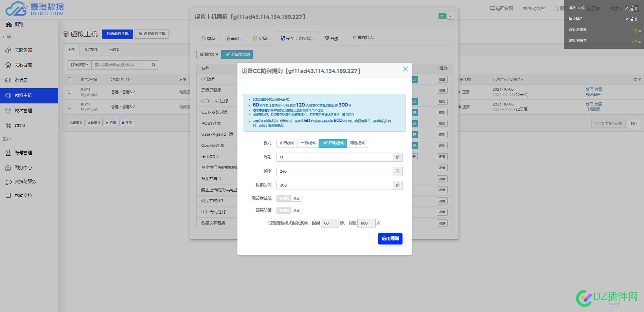The image size is (644, 312).
Task: Click 批量续费 button
Action: (x=76, y=123)
